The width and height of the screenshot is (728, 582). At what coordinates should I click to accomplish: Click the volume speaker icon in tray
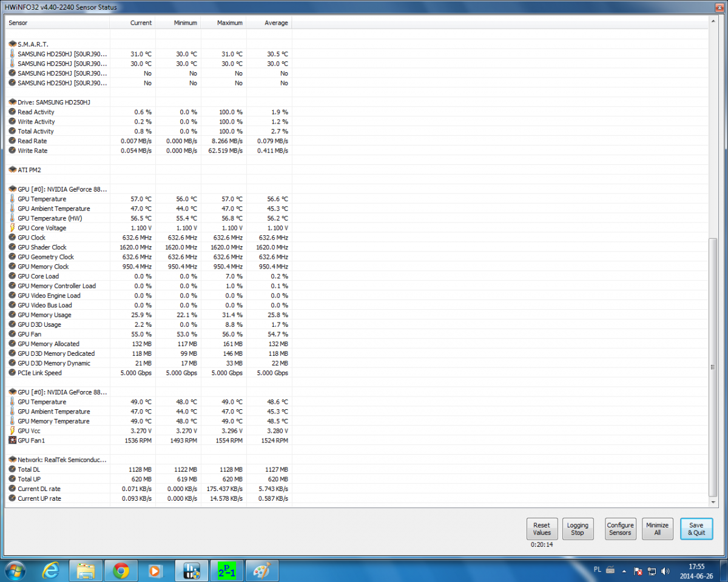(666, 571)
